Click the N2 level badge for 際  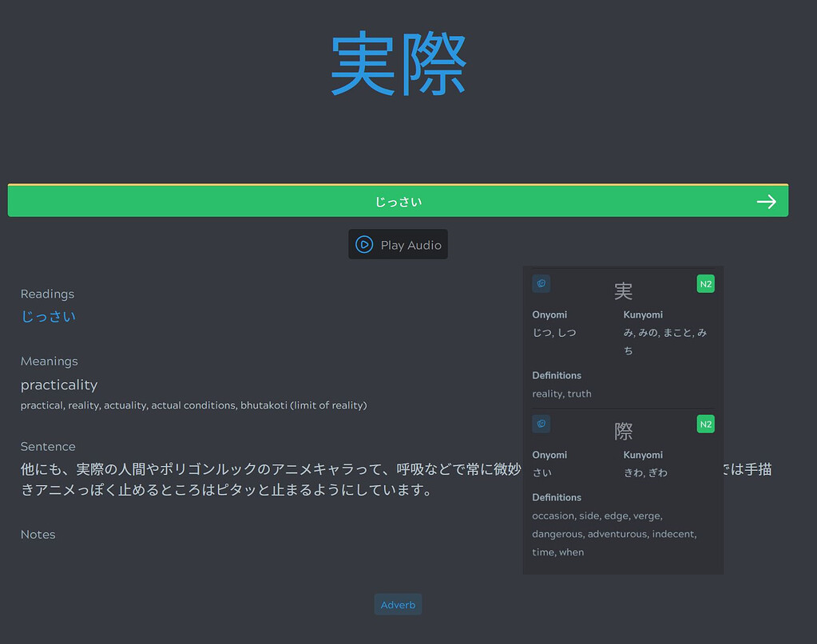coord(705,424)
